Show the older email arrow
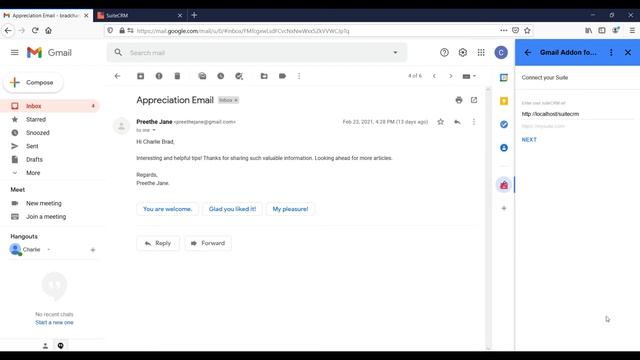 (x=451, y=76)
